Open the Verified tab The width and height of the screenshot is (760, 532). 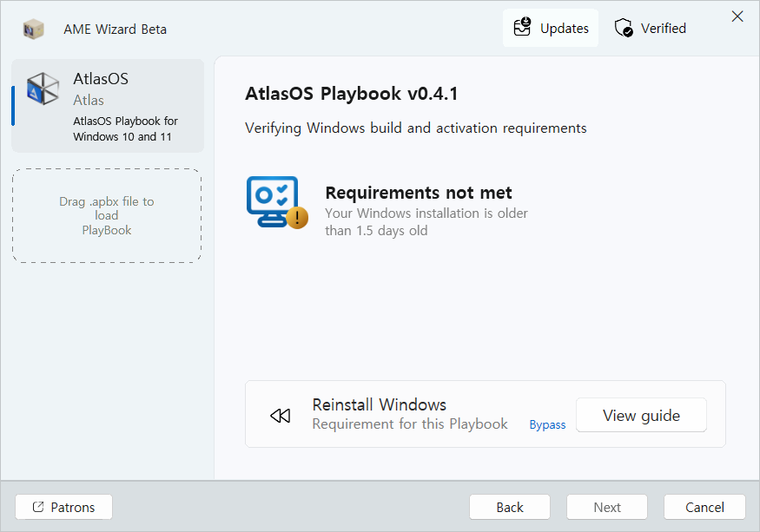pyautogui.click(x=650, y=28)
